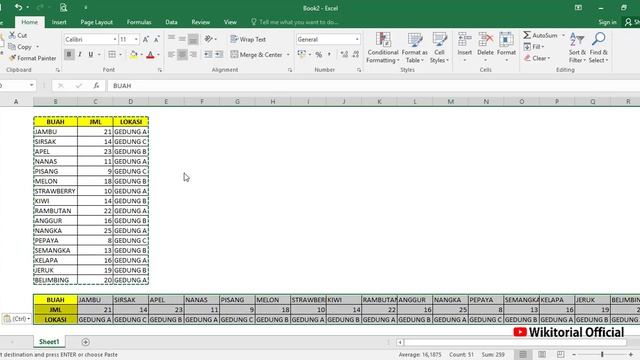Expand the Name Box dropdown arrow
The width and height of the screenshot is (640, 360).
click(31, 85)
